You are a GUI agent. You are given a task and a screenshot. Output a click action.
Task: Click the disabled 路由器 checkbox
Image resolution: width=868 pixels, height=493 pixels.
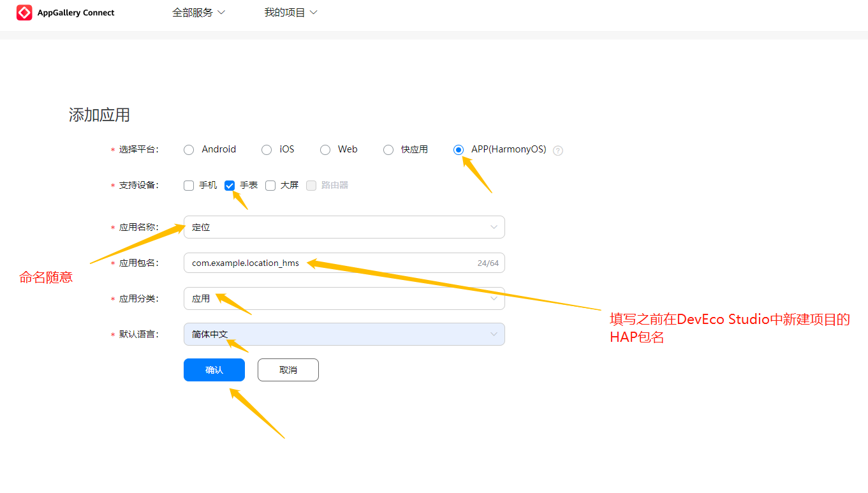311,186
